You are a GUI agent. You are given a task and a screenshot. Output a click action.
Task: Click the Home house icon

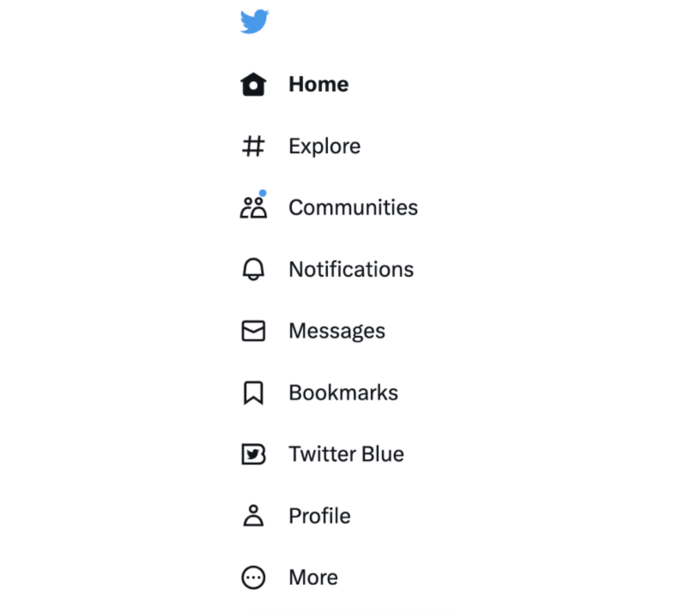pos(253,84)
